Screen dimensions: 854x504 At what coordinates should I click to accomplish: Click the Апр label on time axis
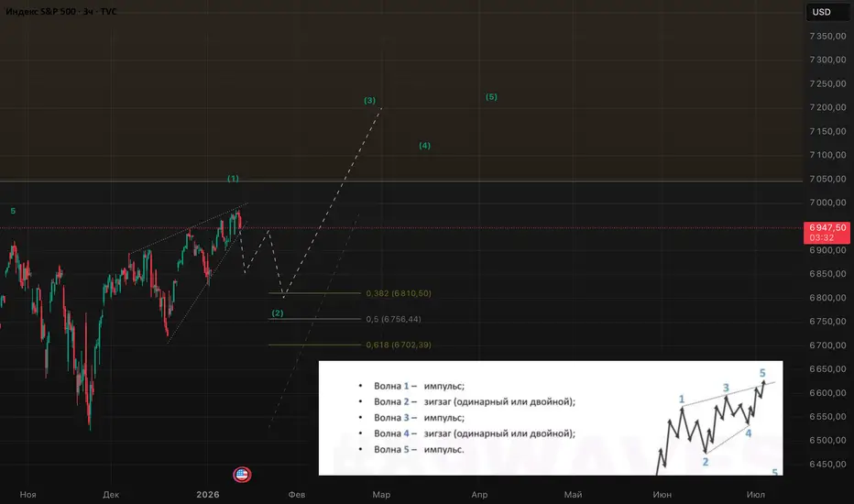pos(479,494)
